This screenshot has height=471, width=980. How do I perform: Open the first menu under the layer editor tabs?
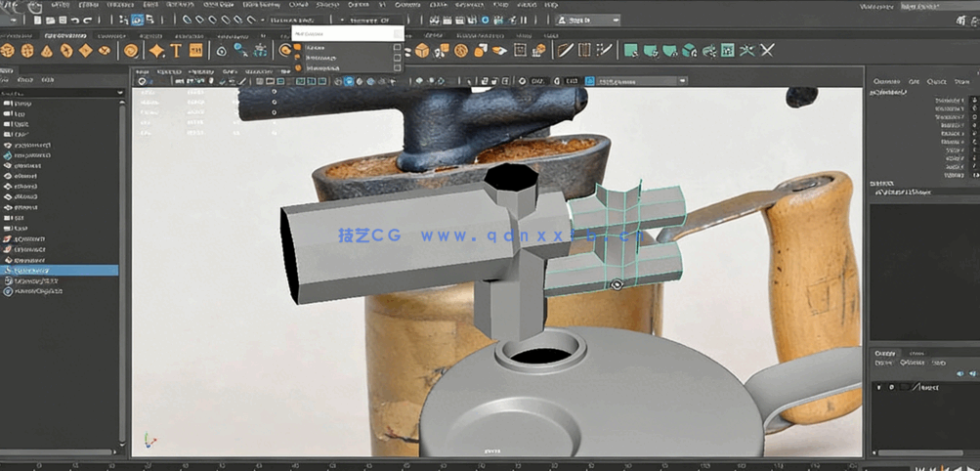point(883,363)
